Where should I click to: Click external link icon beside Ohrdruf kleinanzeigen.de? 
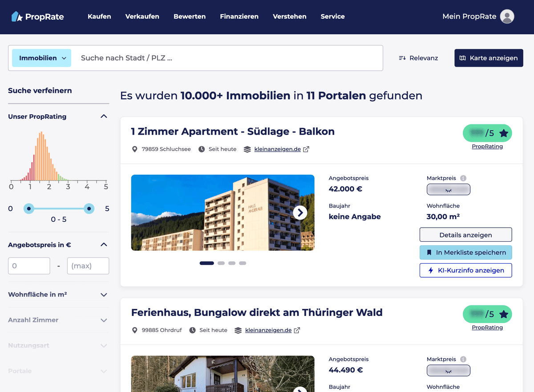click(x=297, y=330)
